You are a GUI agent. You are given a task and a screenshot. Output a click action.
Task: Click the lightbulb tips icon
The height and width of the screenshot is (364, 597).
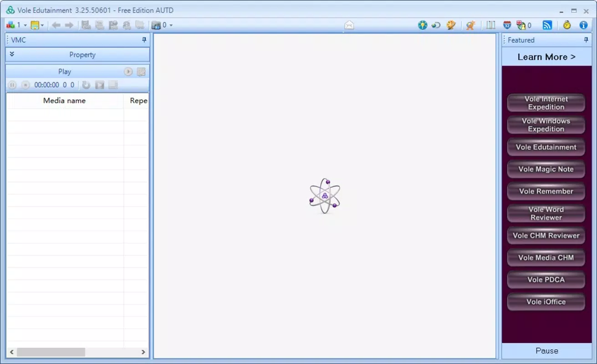pos(423,25)
